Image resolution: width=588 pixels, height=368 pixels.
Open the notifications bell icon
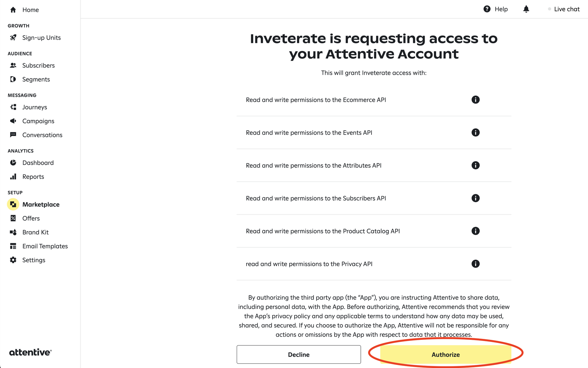(526, 9)
